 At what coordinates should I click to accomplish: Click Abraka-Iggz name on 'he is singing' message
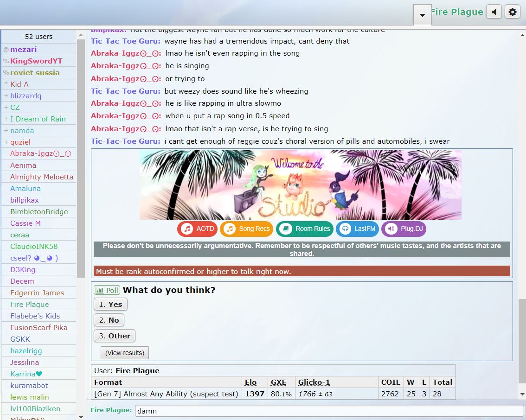click(x=126, y=66)
